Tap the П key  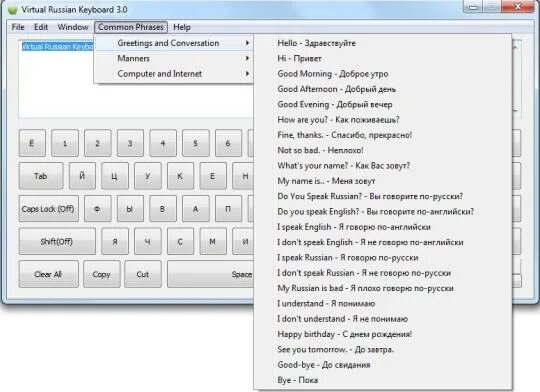[228, 209]
